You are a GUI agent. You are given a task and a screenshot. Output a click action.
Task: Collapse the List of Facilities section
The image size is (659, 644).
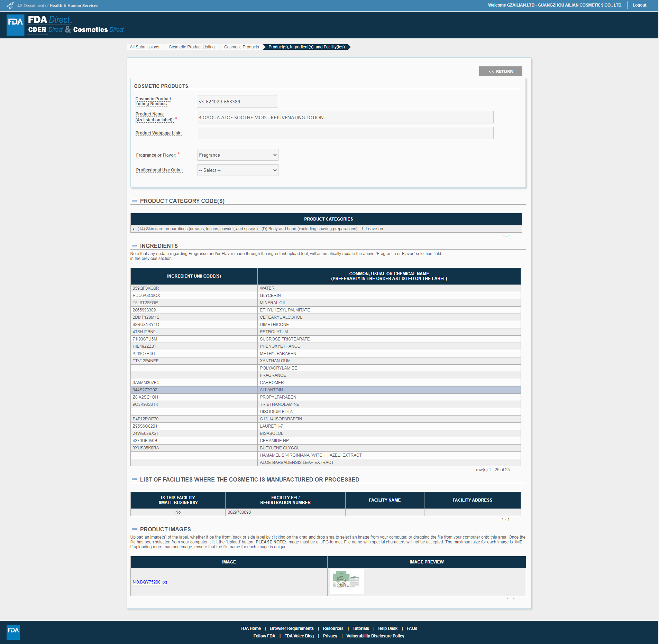point(135,479)
